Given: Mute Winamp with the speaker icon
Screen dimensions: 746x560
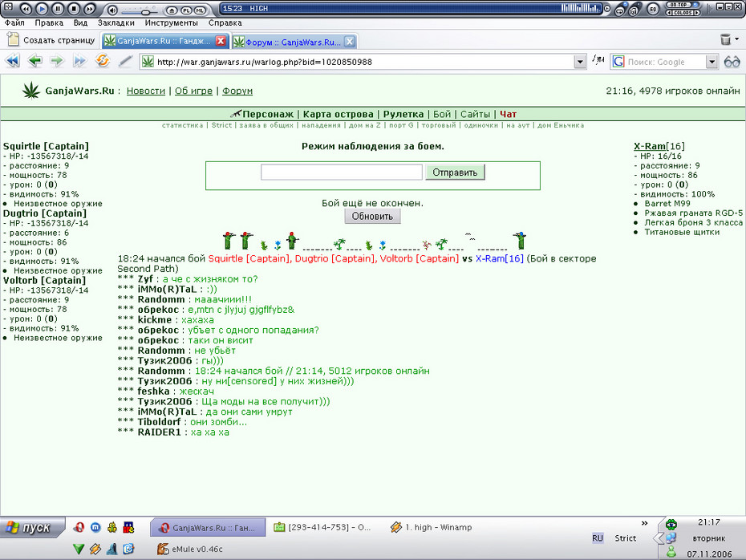Looking at the screenshot, I should pos(111,10).
